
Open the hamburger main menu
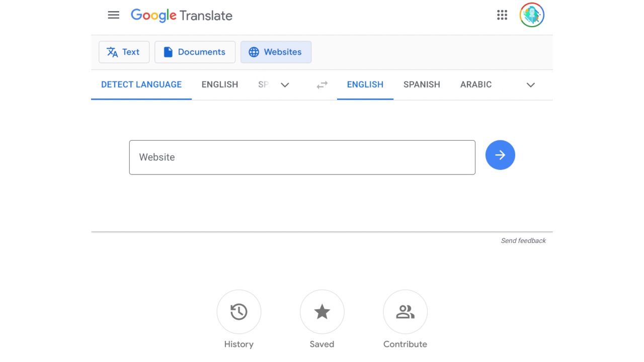[x=114, y=15]
